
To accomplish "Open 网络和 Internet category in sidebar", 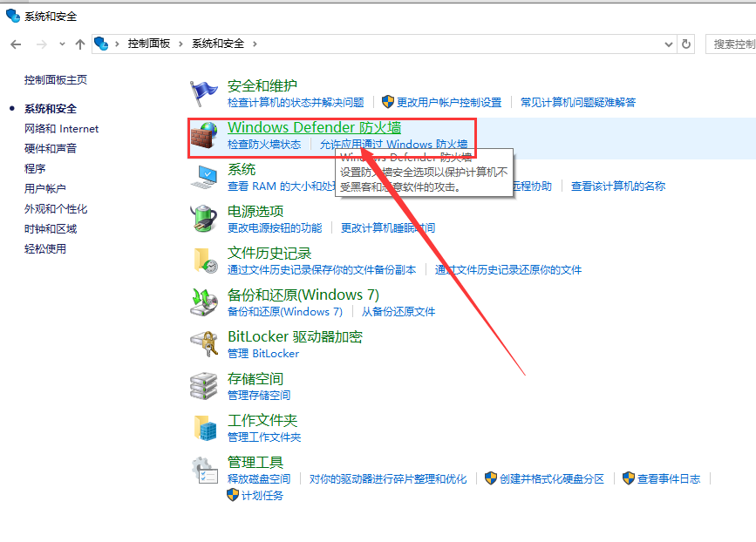I will [61, 129].
